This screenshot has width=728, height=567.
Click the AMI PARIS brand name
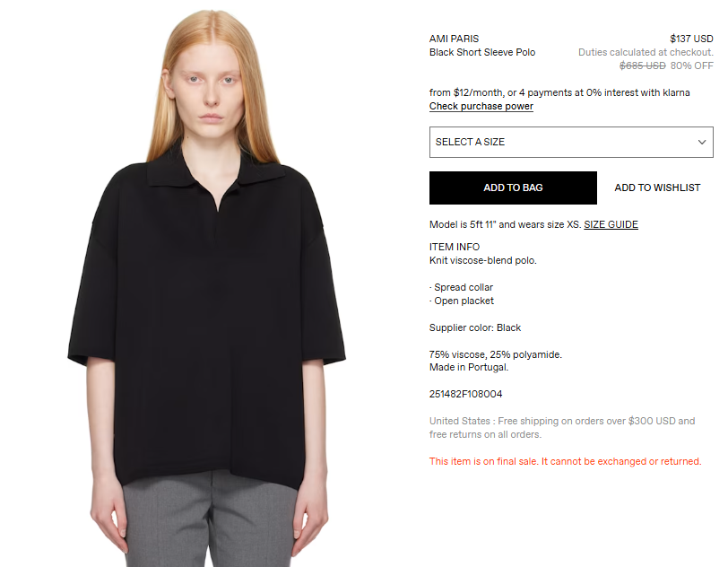tap(454, 39)
